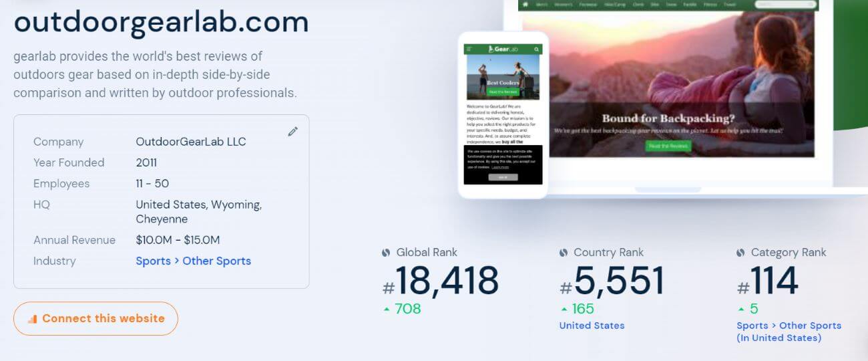This screenshot has height=361, width=868.
Task: Click the phone mockup preview thumbnail
Action: coord(503,114)
